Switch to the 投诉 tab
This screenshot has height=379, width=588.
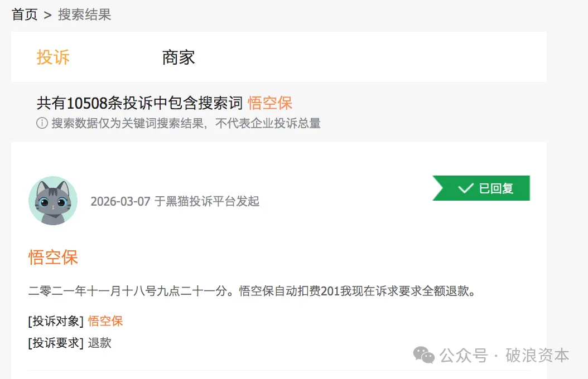click(53, 57)
